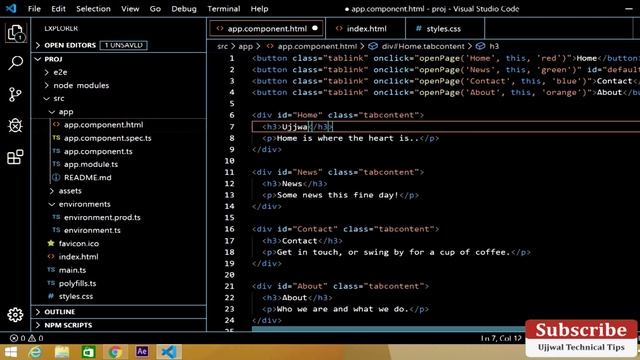640x360 pixels.
Task: Place cursor on the 'Some news this fine day!' line
Action: point(338,195)
